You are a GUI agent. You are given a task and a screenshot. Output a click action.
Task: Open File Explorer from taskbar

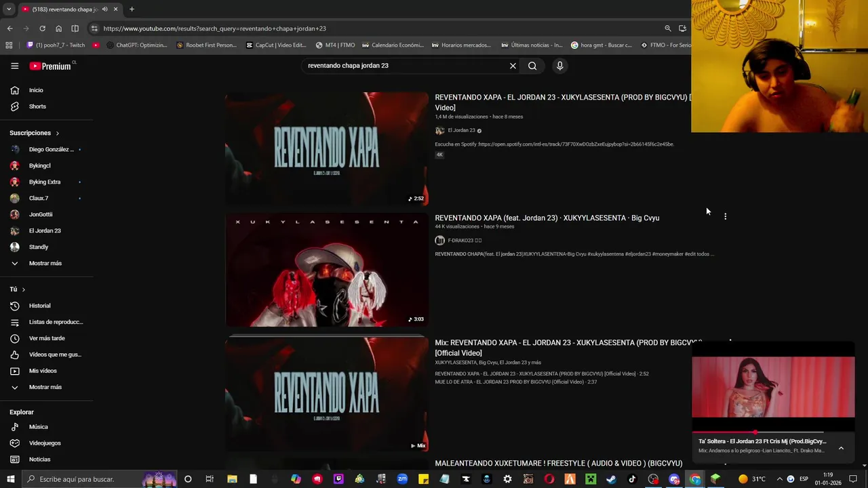point(232,479)
